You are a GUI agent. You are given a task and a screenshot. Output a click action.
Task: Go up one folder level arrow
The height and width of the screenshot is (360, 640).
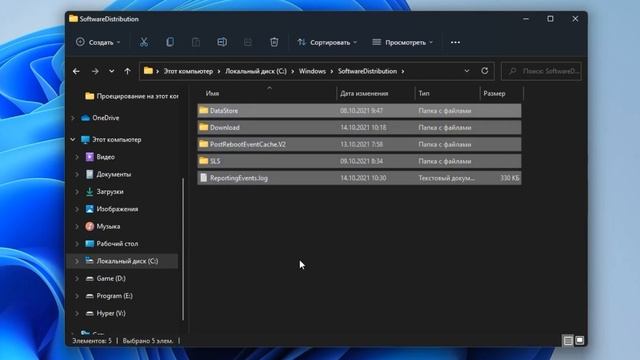[x=127, y=71]
